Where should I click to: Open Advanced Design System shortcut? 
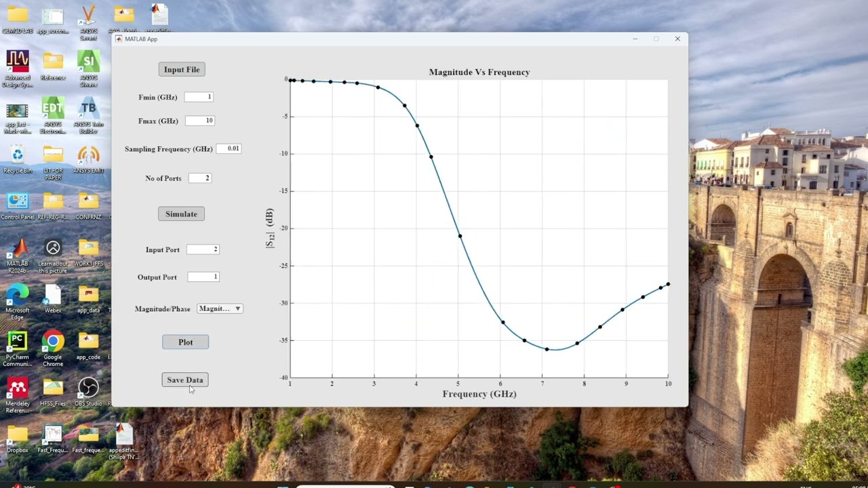point(18,69)
